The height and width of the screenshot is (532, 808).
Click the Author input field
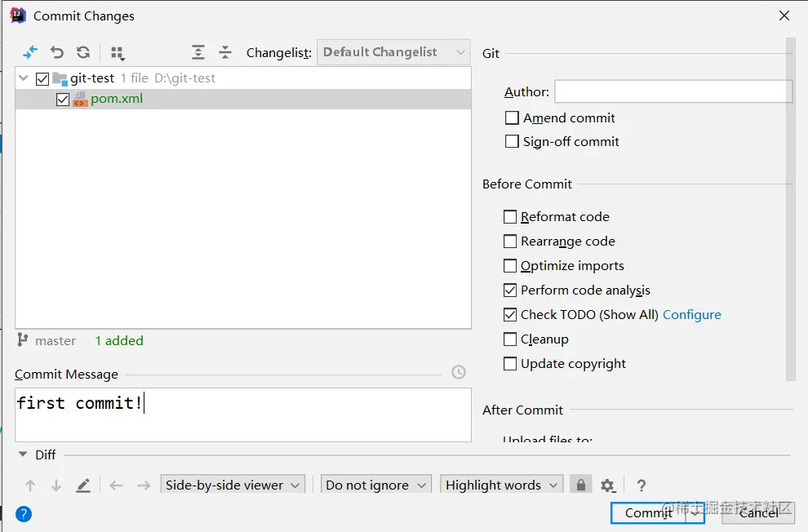[673, 91]
